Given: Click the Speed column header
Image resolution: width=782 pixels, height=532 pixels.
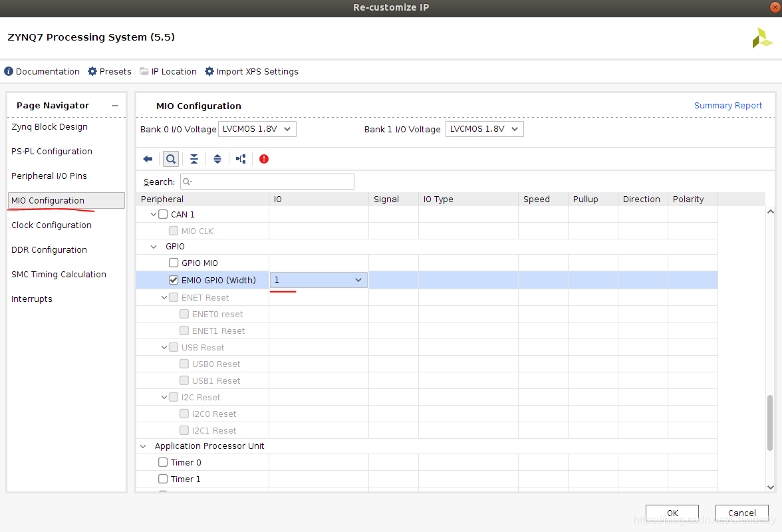Looking at the screenshot, I should point(543,199).
